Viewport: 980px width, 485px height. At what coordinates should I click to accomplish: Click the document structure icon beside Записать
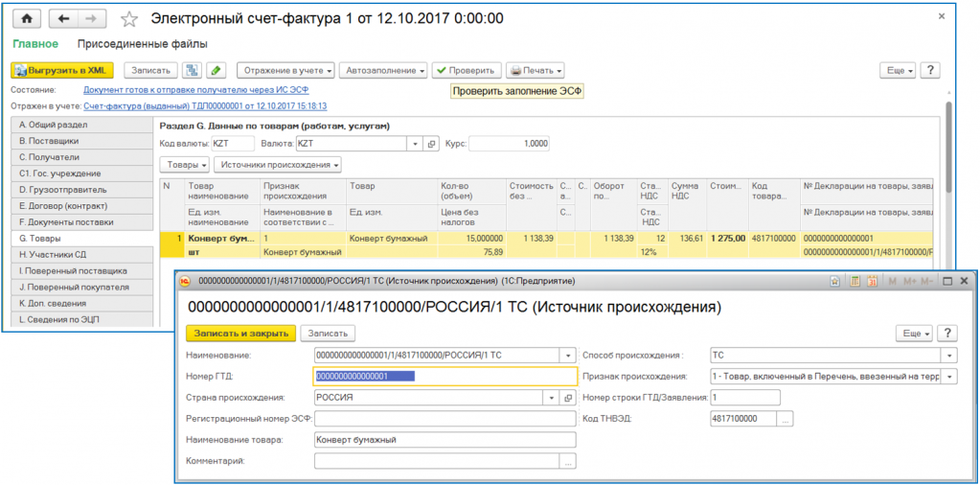(x=192, y=70)
